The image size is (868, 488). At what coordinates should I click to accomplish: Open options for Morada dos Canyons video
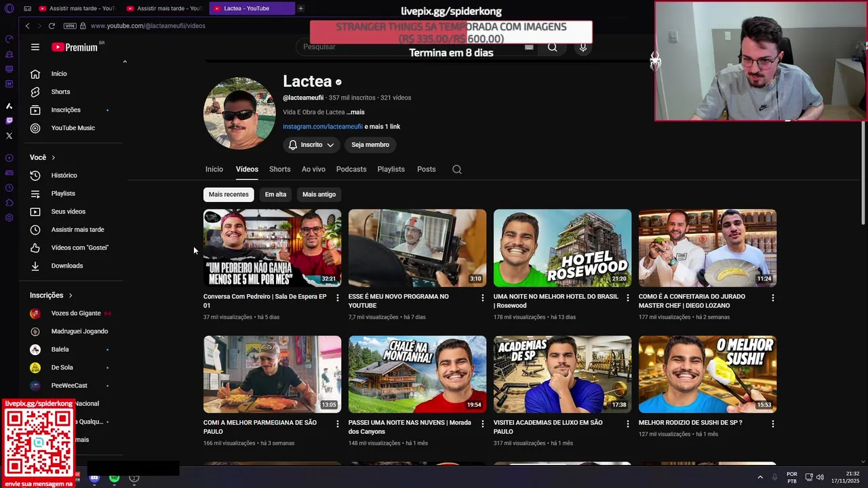tap(482, 424)
